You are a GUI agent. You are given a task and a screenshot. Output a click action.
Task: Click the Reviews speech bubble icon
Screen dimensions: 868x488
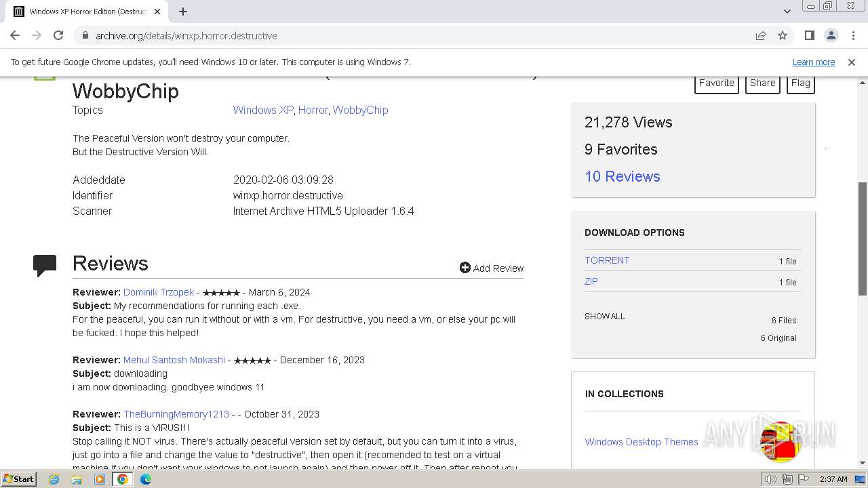(x=45, y=265)
